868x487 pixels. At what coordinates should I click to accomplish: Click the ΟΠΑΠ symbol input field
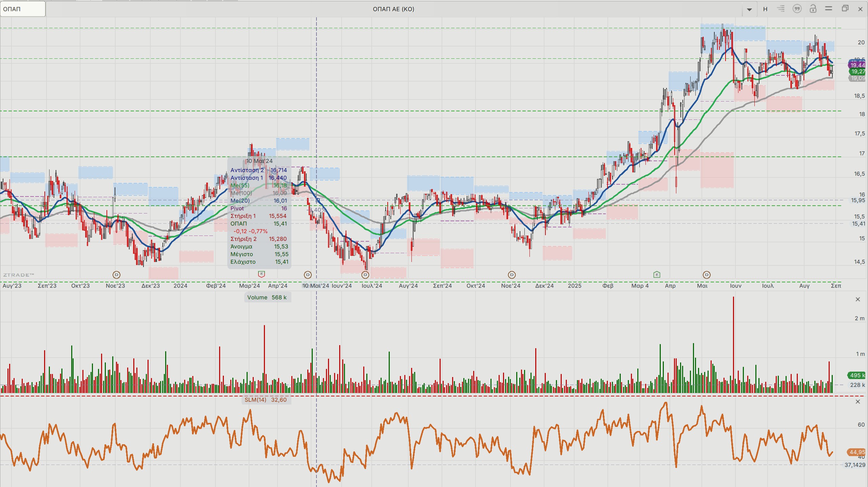(23, 9)
